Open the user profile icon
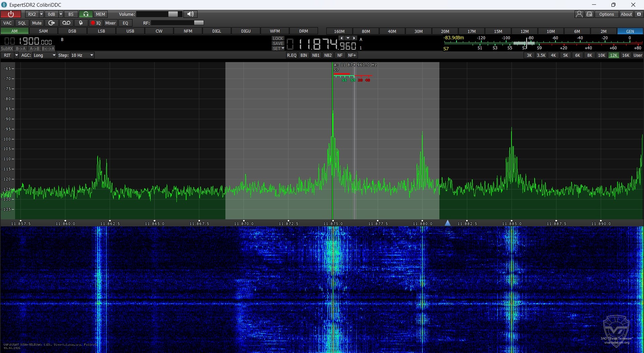The image size is (644, 353). [579, 14]
